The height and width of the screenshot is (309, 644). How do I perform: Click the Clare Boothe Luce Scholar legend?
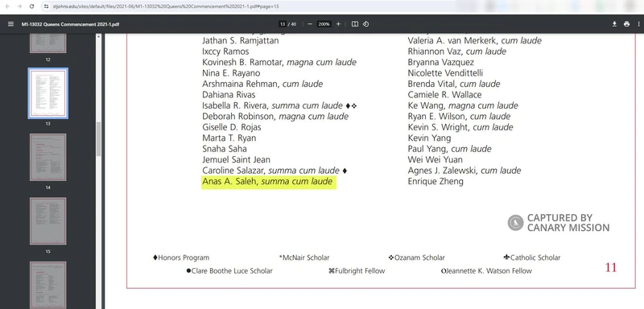click(x=229, y=271)
